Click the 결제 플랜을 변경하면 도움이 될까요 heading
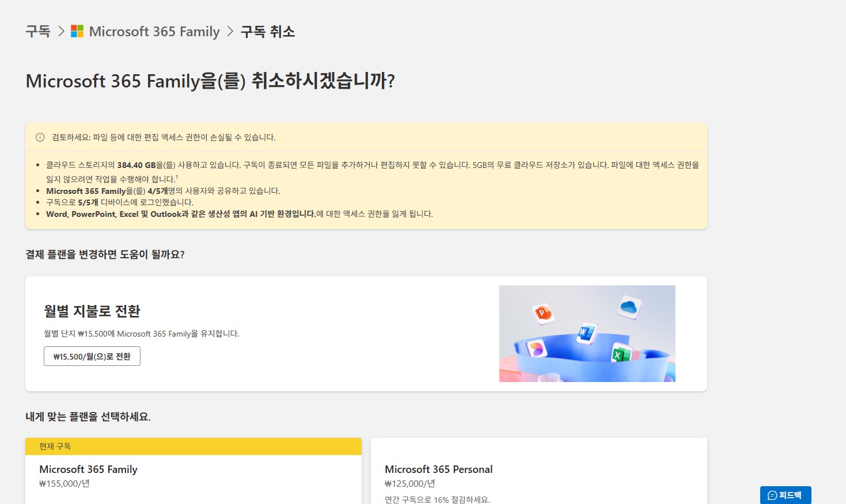 (105, 254)
